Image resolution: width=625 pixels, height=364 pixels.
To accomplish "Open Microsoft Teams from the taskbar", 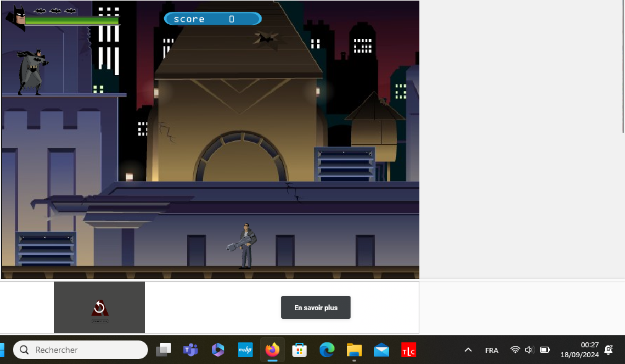I will [x=190, y=350].
